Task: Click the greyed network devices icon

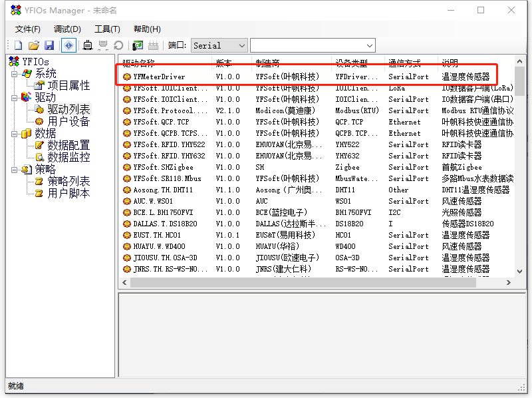Action: (x=103, y=45)
